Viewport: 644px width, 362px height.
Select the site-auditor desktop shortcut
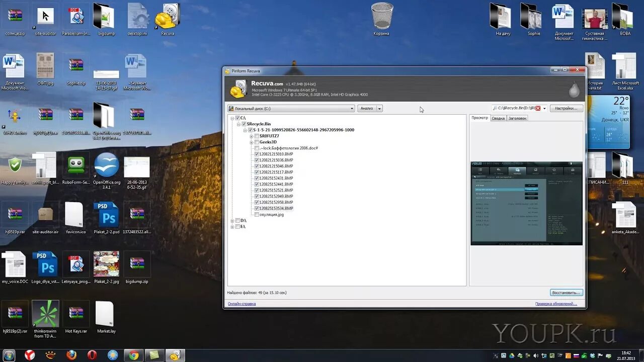tap(46, 19)
